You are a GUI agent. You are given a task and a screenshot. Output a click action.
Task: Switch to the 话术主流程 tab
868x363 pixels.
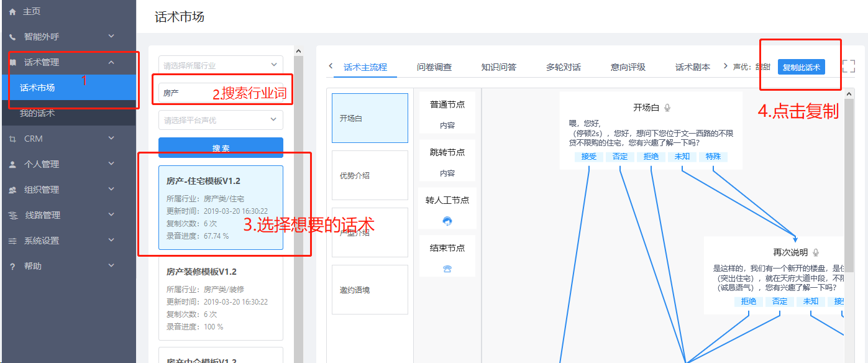click(365, 67)
